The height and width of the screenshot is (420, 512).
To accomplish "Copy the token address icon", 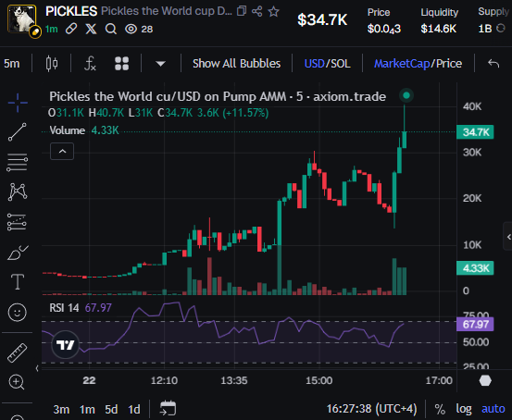I will [x=242, y=11].
